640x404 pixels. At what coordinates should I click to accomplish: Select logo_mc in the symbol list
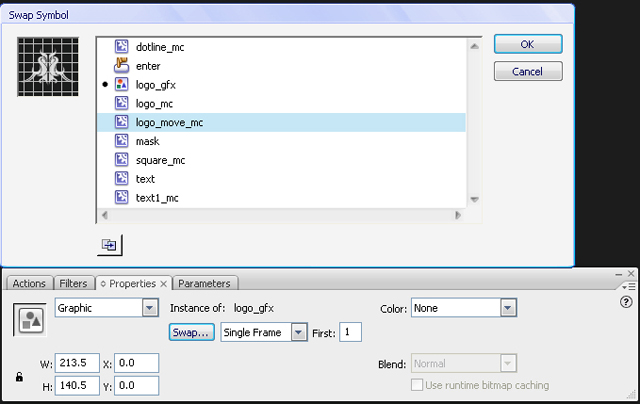coord(281,103)
